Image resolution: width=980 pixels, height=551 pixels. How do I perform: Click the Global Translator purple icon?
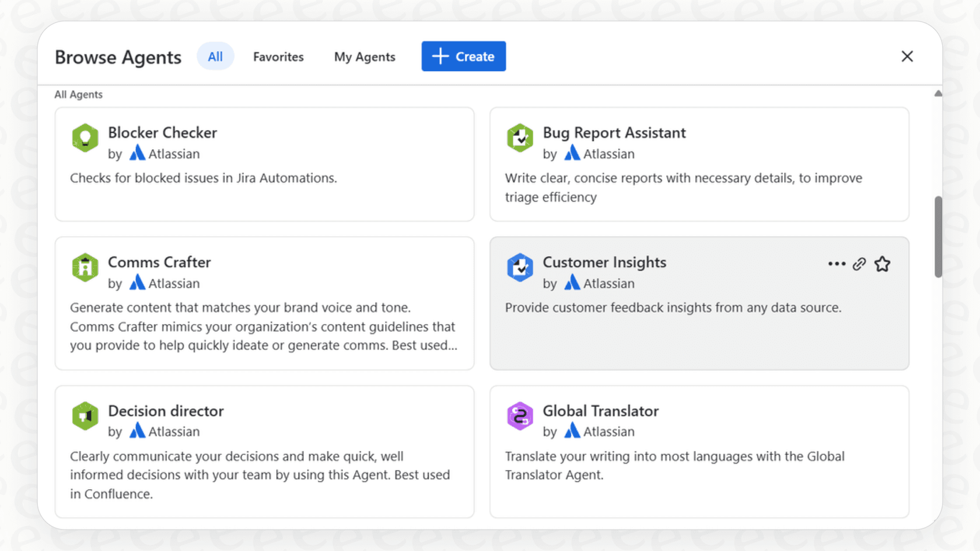coord(520,416)
